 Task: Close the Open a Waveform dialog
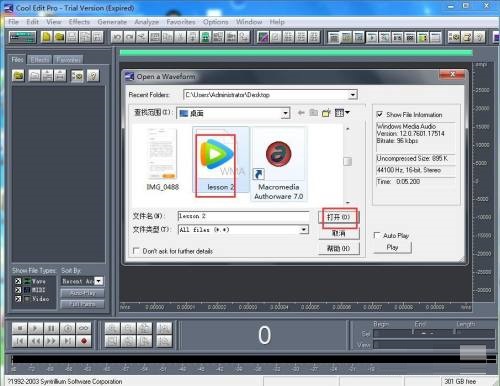pyautogui.click(x=452, y=75)
